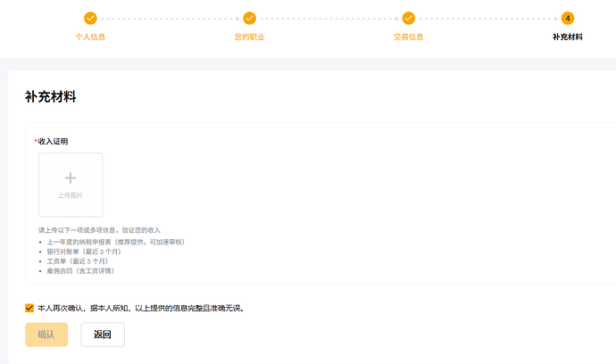The image size is (616, 364).
Task: Uncheck the 本人再次确认 confirmation checkbox
Action: tap(29, 308)
